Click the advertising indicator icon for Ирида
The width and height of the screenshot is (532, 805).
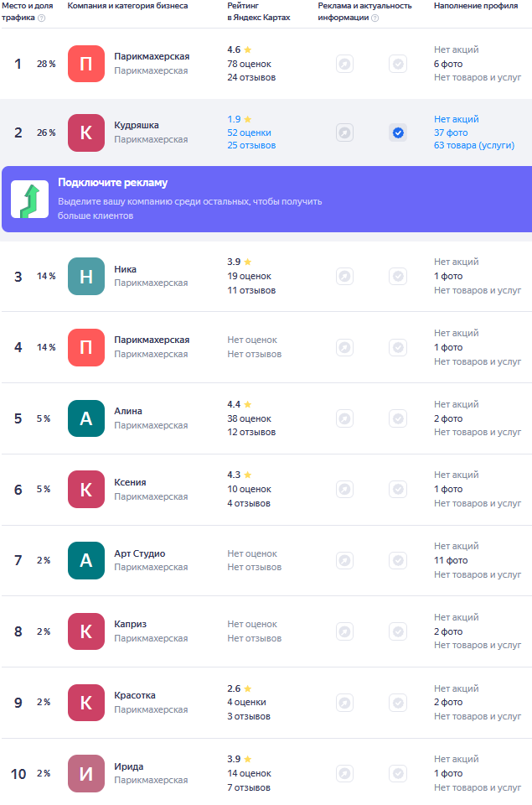344,773
